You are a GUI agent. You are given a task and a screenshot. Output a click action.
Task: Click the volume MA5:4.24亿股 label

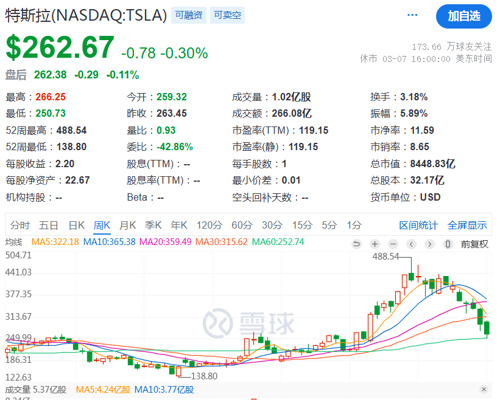[103, 390]
